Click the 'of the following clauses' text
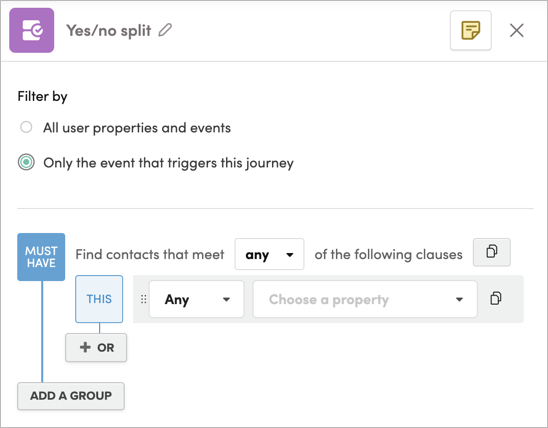The image size is (548, 428). 388,254
